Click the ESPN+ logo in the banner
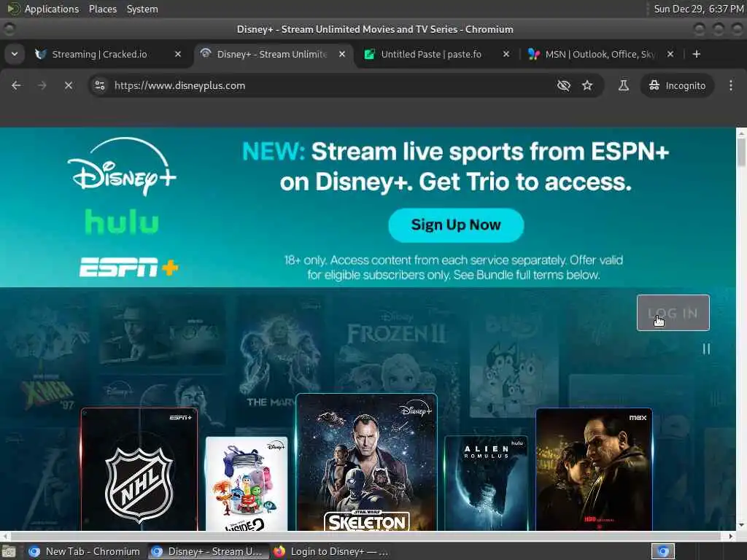The image size is (747, 560). 128,267
